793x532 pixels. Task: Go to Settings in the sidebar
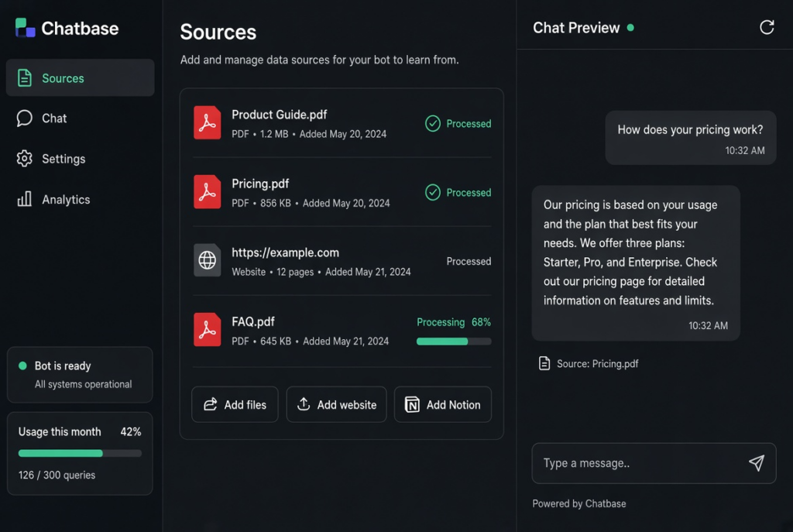pyautogui.click(x=80, y=158)
